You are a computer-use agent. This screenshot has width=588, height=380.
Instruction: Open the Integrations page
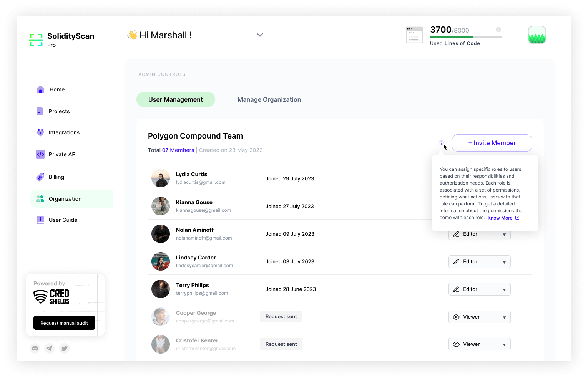point(64,132)
